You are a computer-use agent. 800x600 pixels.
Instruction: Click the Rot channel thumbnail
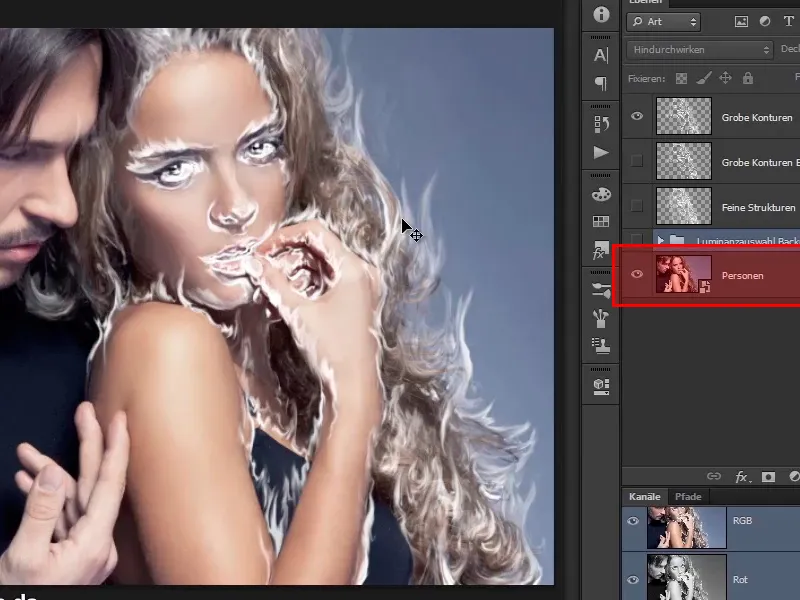pyautogui.click(x=686, y=578)
